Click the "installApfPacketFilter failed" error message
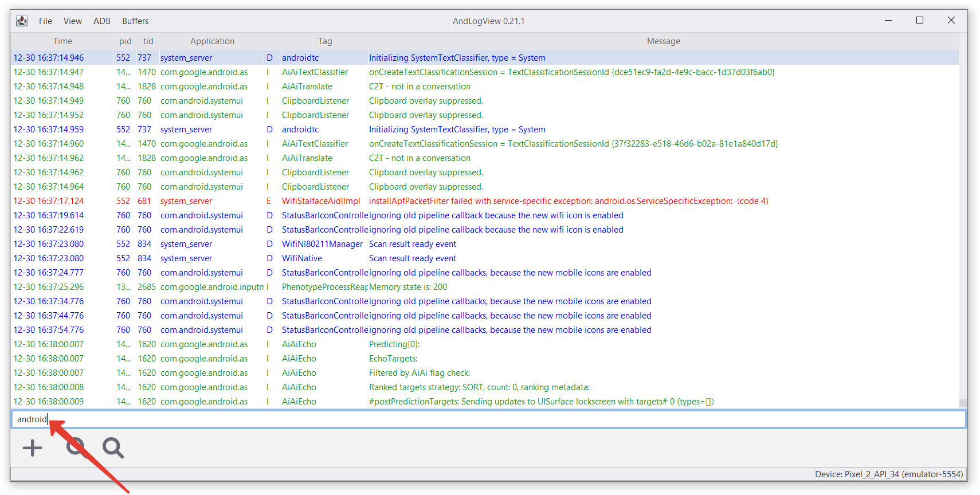This screenshot has height=495, width=980. 569,201
